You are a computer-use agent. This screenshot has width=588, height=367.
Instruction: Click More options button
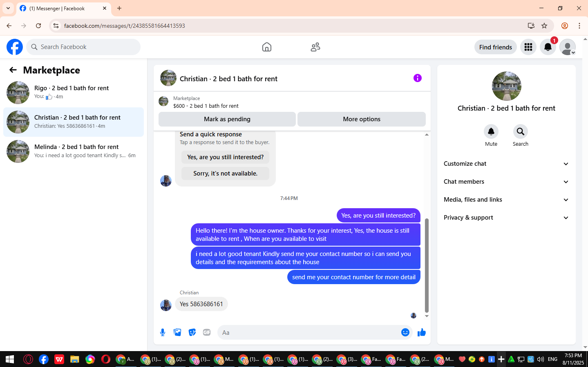coord(362,119)
